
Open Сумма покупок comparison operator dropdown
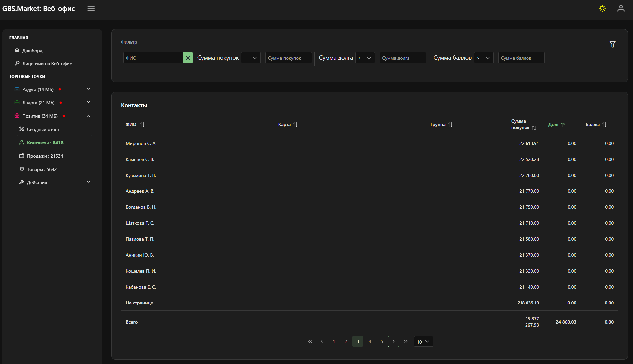[x=251, y=58]
